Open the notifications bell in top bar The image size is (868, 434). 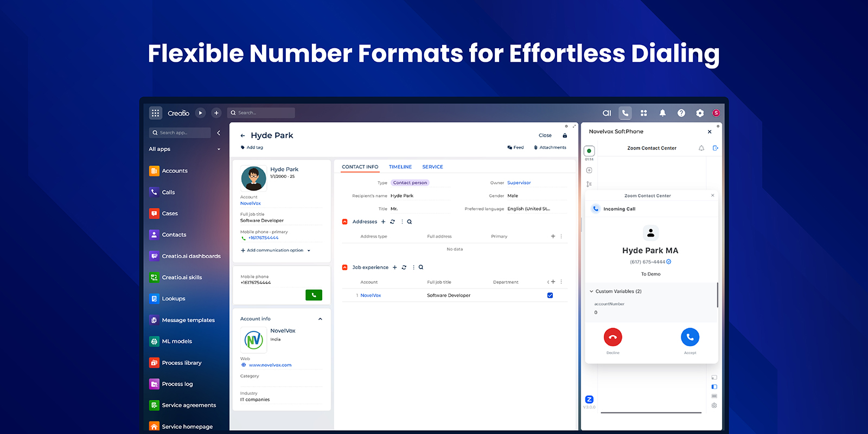tap(662, 113)
